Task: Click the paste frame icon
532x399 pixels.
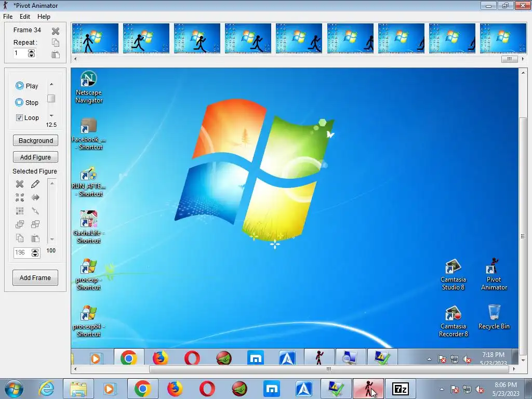Action: click(x=56, y=54)
